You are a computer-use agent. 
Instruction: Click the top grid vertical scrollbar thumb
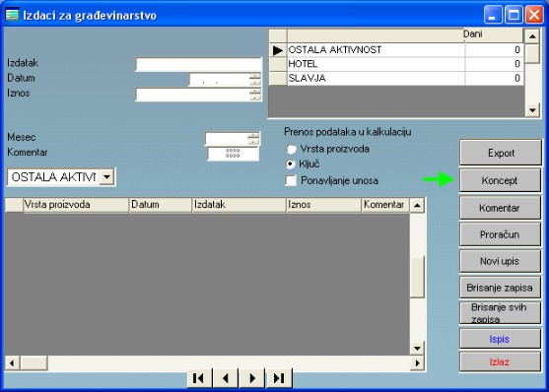coord(532,53)
